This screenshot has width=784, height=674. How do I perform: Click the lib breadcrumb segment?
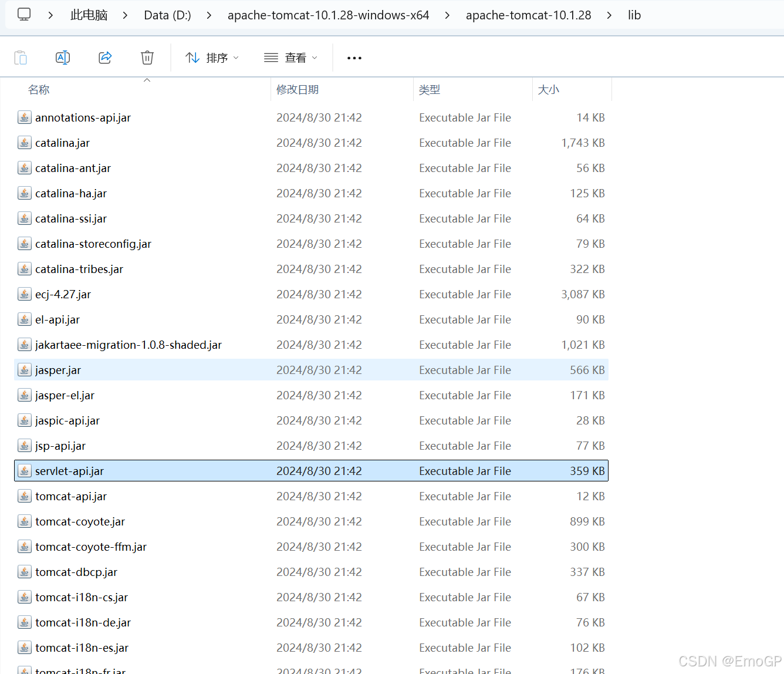[x=634, y=15]
